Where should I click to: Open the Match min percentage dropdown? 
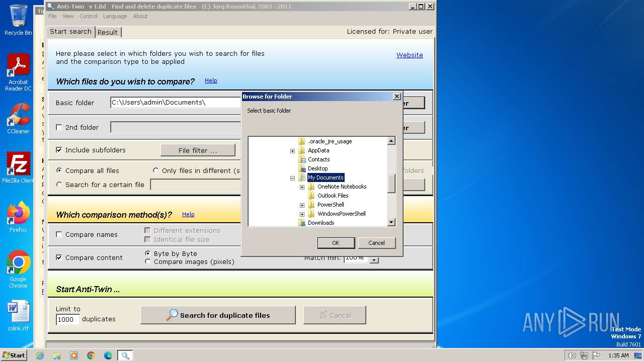(x=374, y=260)
